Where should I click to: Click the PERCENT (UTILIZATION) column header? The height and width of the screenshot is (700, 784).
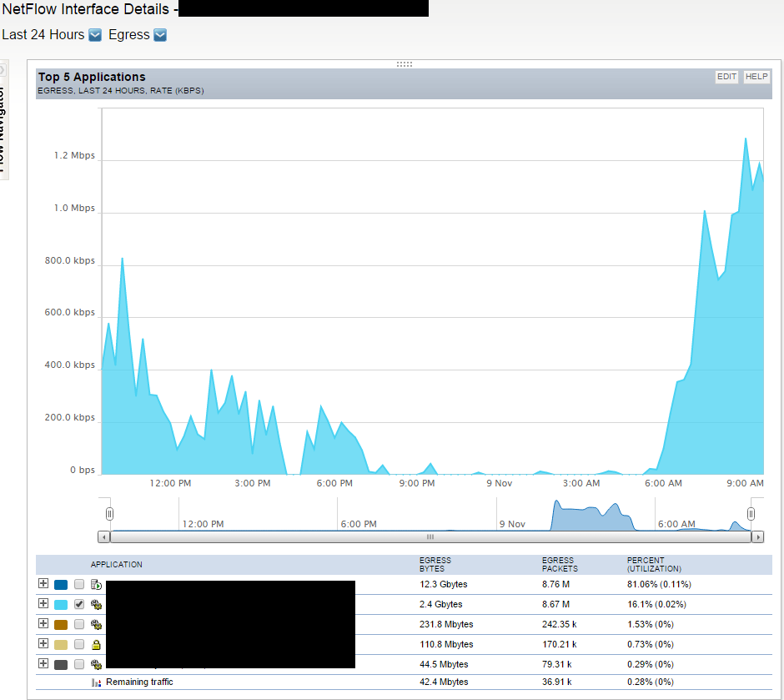click(x=654, y=565)
